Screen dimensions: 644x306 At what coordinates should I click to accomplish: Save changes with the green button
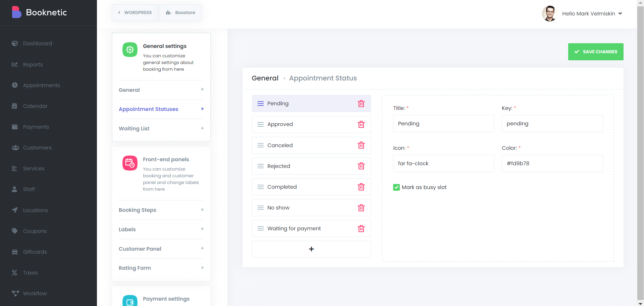[x=596, y=52]
